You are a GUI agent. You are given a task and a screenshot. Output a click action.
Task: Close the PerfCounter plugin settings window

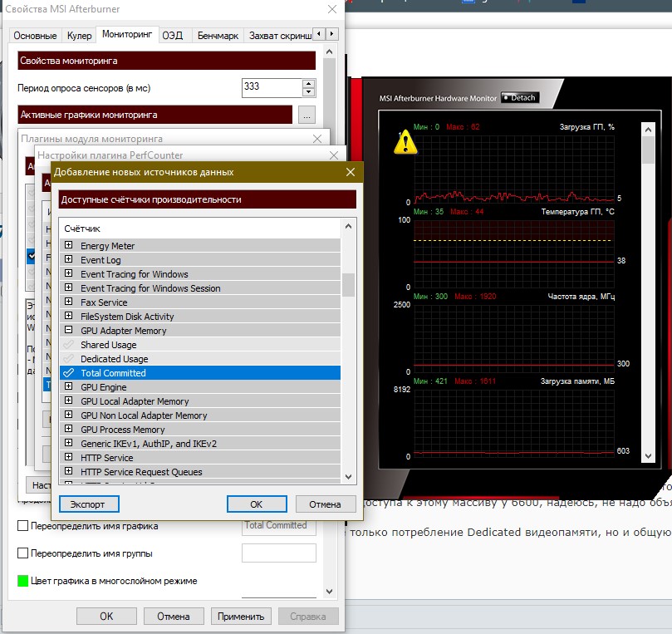point(334,155)
